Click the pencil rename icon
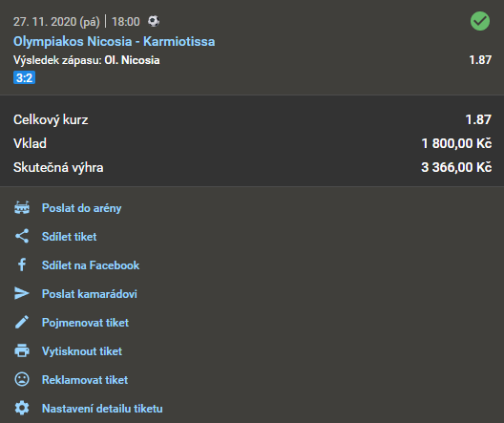This screenshot has height=423, width=504. (22, 322)
